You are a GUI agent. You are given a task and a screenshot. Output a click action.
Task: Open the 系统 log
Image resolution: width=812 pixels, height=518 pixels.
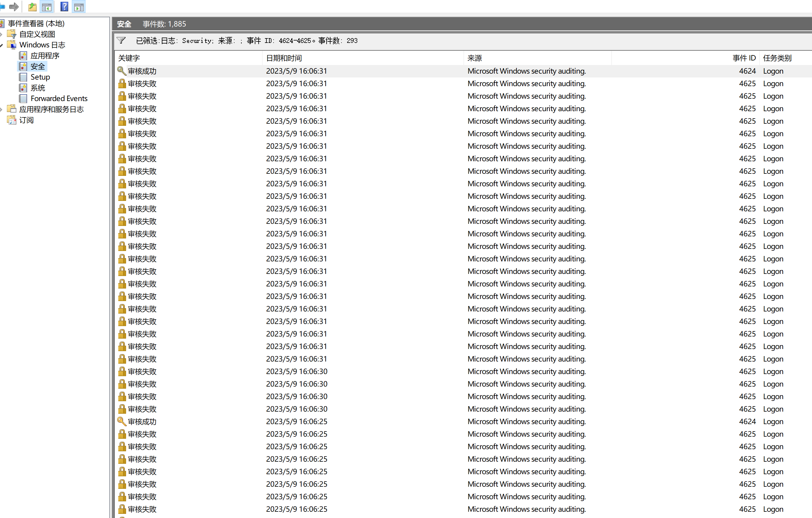[x=38, y=88]
